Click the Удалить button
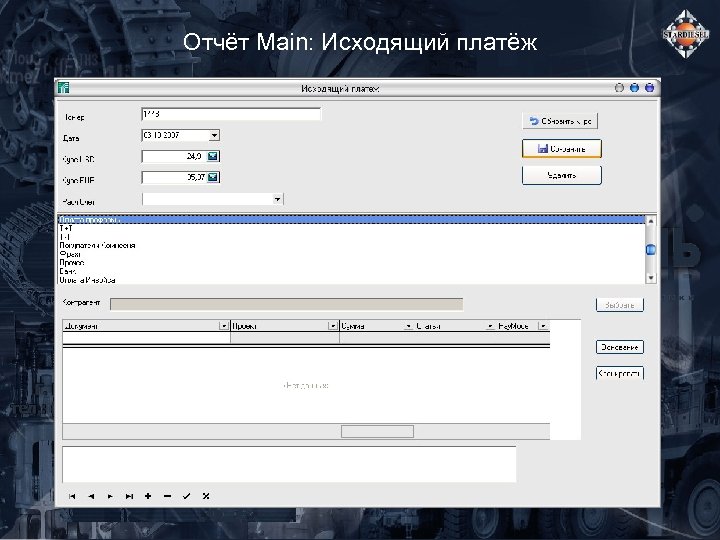 (x=562, y=175)
